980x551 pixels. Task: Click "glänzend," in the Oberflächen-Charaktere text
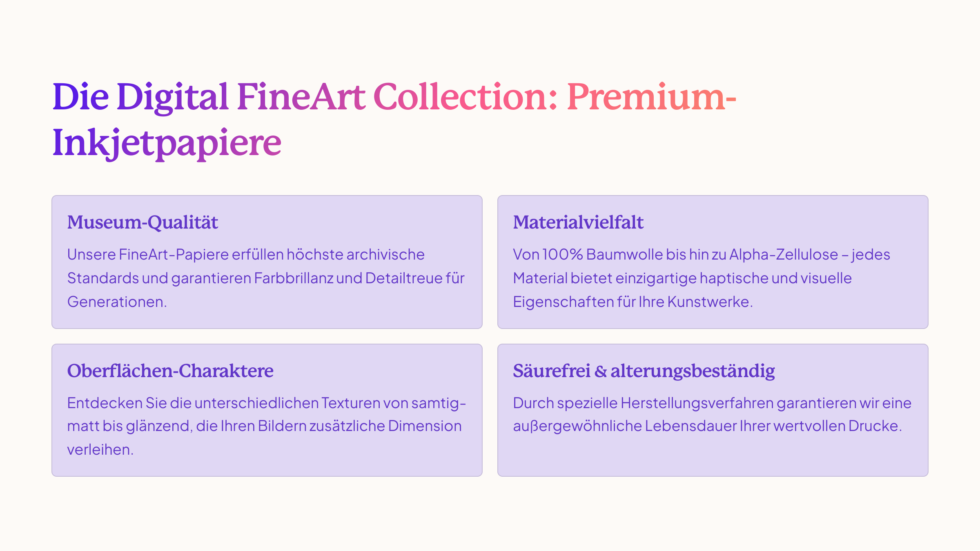click(159, 426)
